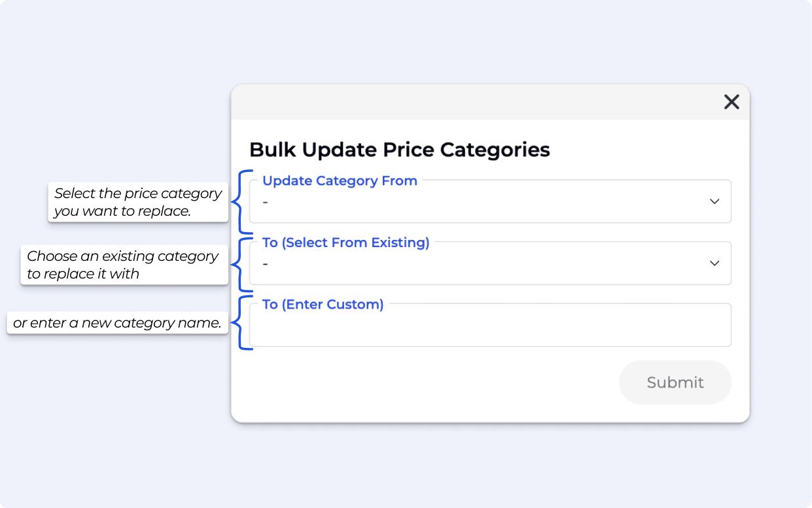The image size is (812, 508).
Task: Click the Bulk Update Price Categories heading
Action: click(399, 150)
